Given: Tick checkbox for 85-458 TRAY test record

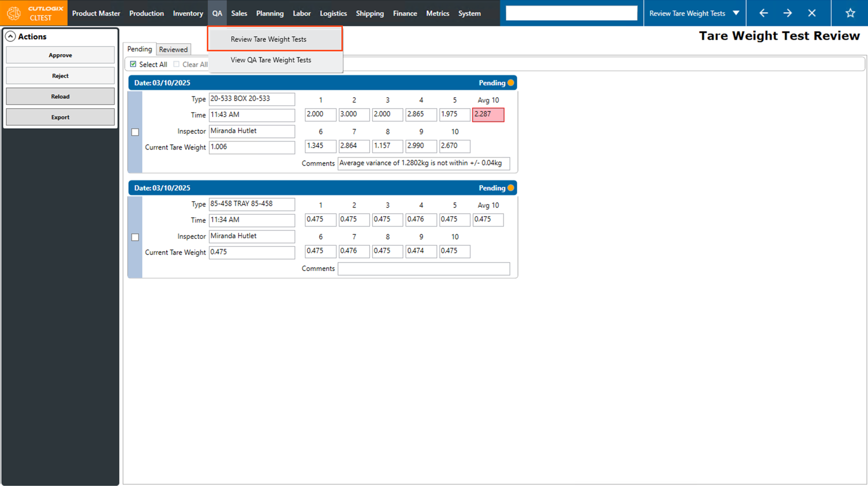Looking at the screenshot, I should click(135, 237).
